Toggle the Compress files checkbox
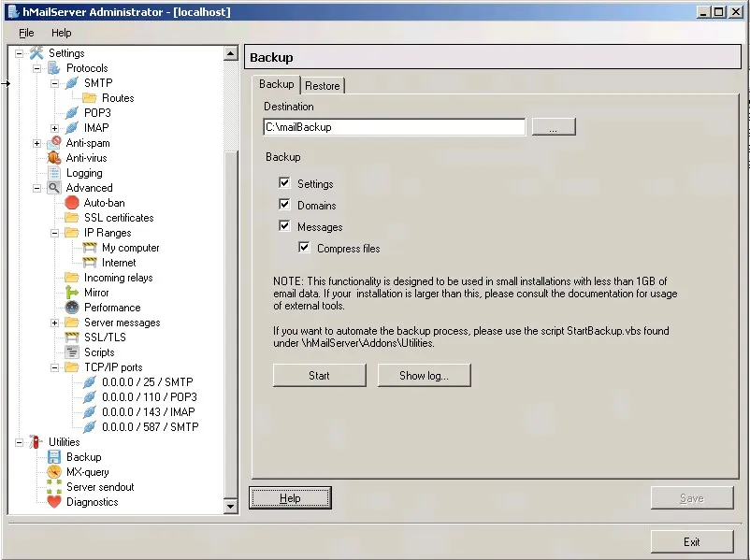Image resolution: width=750 pixels, height=560 pixels. tap(304, 247)
